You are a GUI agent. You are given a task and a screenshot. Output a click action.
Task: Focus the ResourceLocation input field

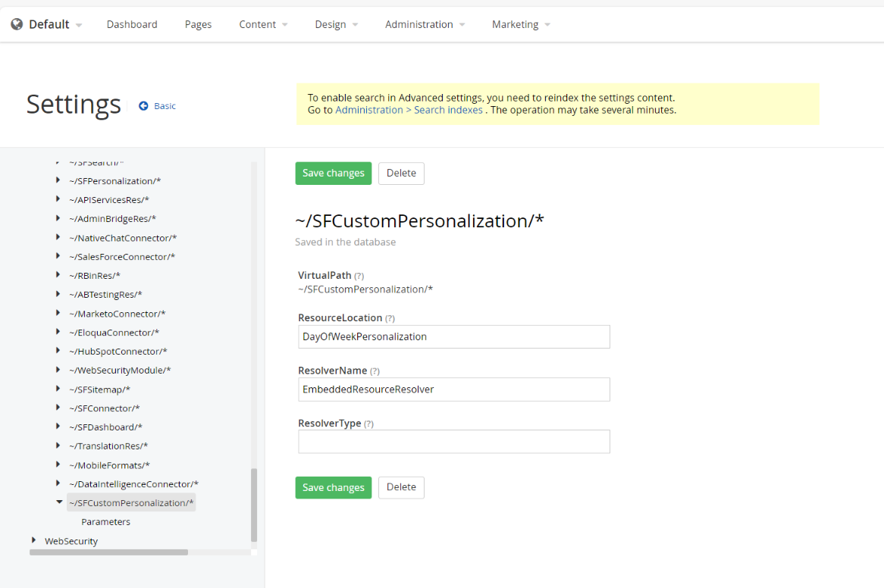(454, 336)
